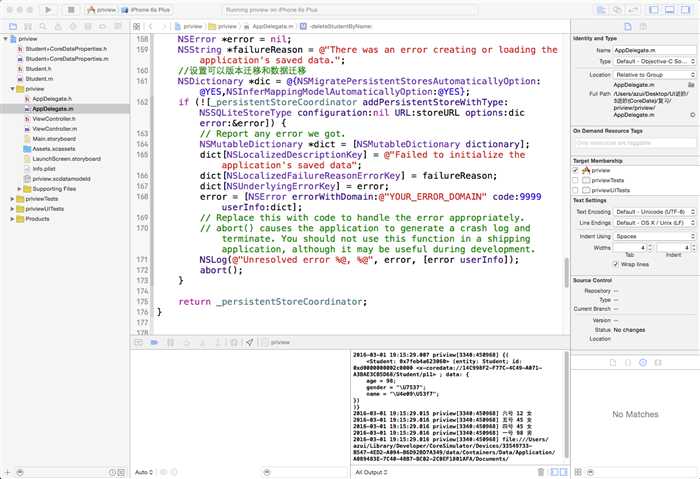Click add (+) button in navigator footer

tap(7, 472)
